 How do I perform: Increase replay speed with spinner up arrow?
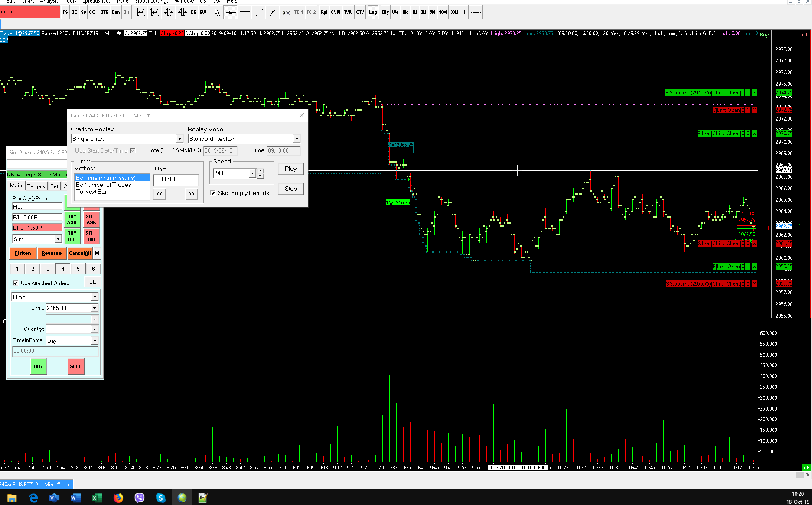pyautogui.click(x=260, y=171)
